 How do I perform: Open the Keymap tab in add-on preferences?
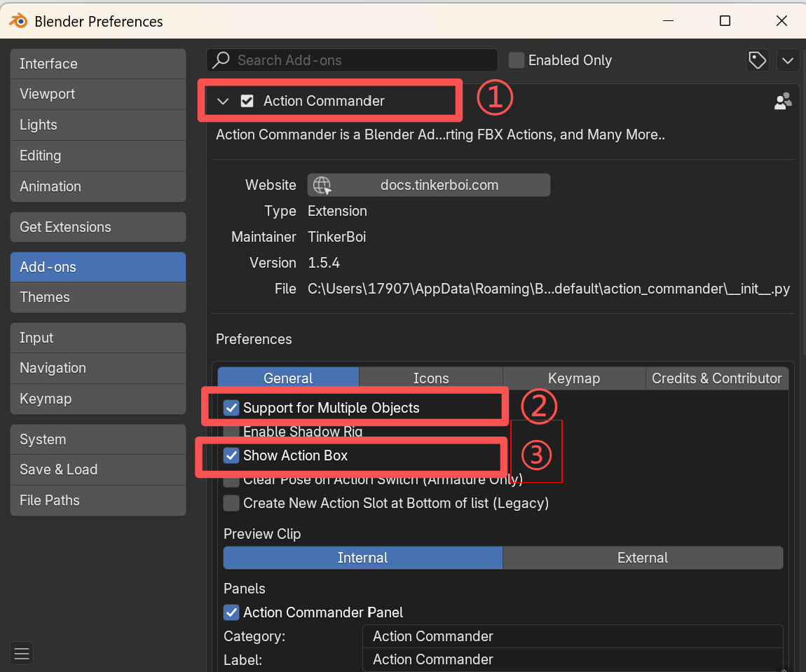tap(573, 378)
